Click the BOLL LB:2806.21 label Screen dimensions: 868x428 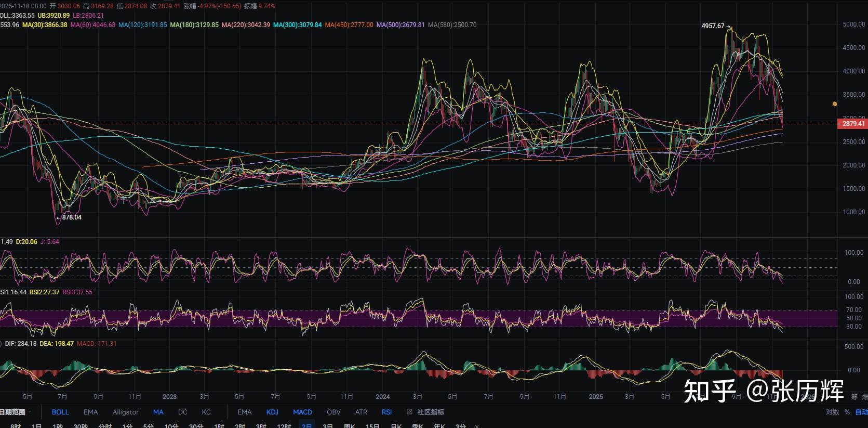88,16
